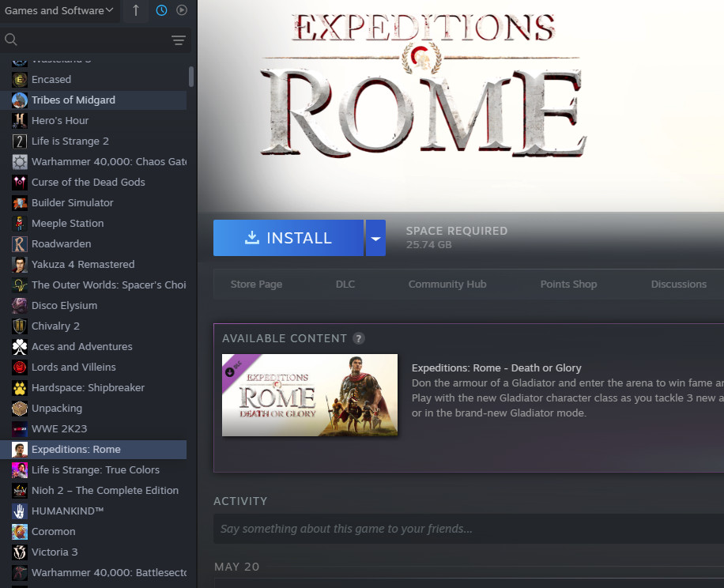Click the Expeditions: Rome hero logo banner
This screenshot has width=724, height=588.
(x=423, y=85)
